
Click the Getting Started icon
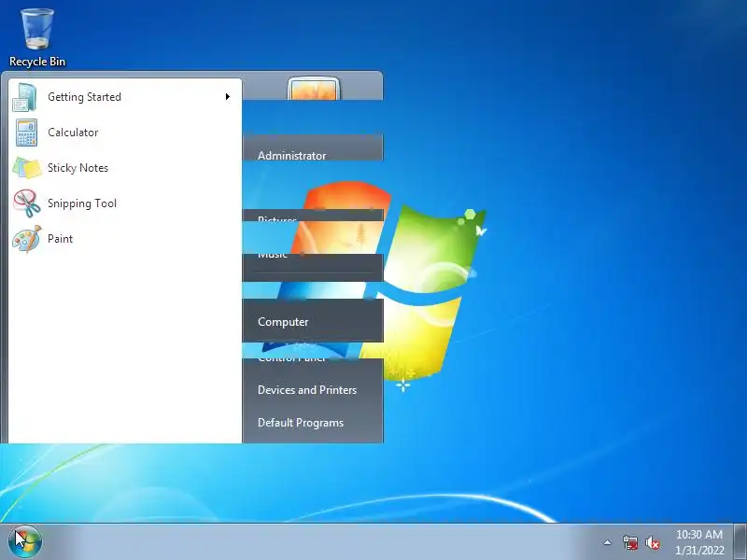(25, 97)
